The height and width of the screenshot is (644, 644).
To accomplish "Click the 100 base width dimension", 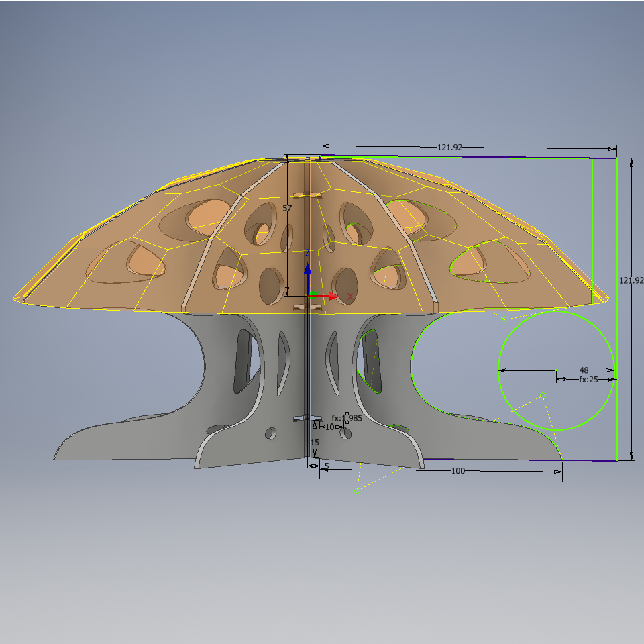I will (458, 471).
